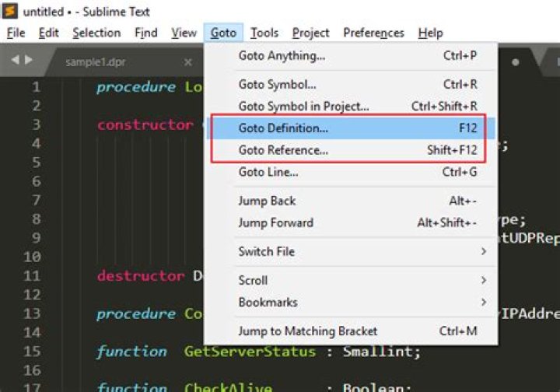Click the tab navigate-forward arrow
Screen dimensions: 560x392
(x=29, y=60)
